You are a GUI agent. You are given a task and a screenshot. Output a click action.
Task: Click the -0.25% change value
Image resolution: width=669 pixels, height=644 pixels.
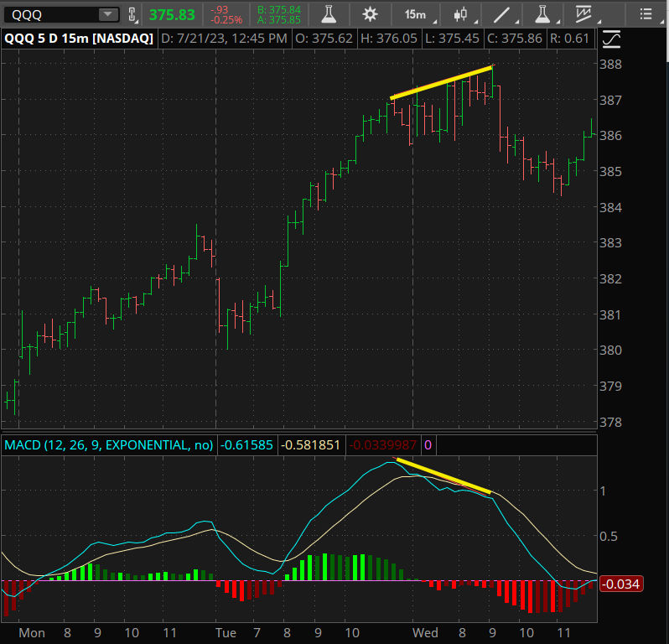(226, 20)
